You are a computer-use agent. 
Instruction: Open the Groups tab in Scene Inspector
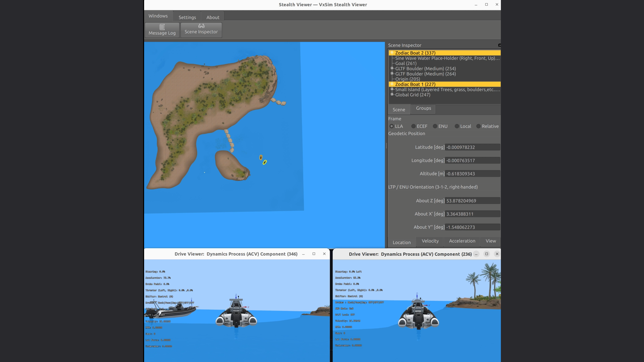[x=423, y=108]
